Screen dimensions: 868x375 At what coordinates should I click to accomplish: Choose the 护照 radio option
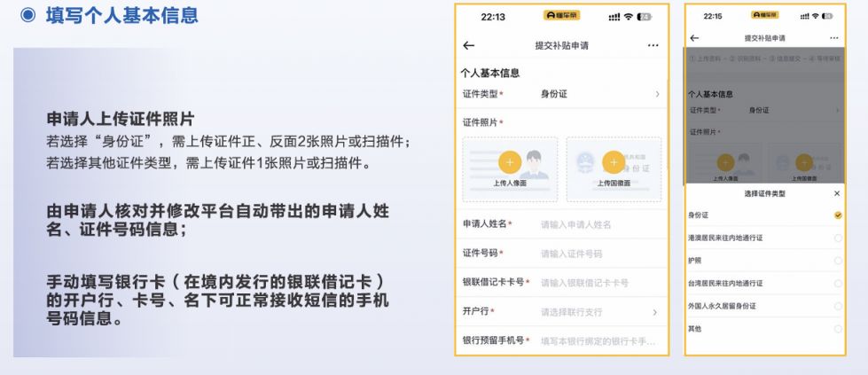tap(837, 261)
